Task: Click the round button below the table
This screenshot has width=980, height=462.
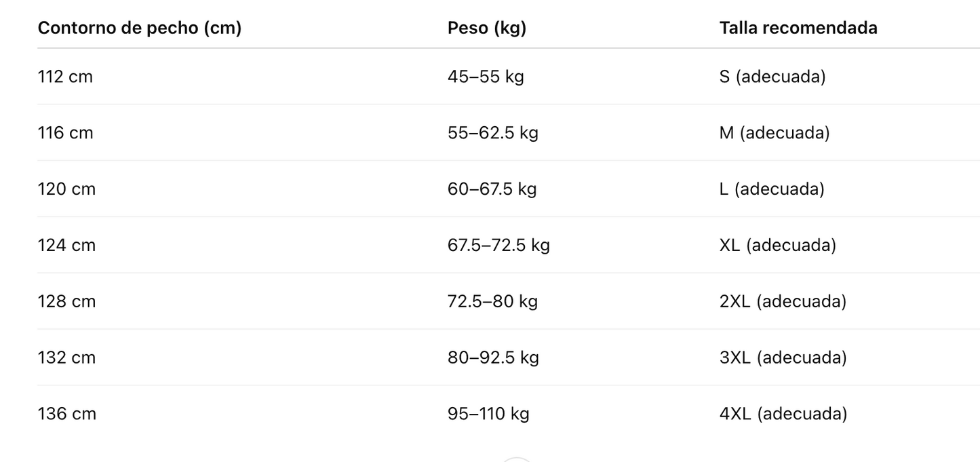Action: (x=517, y=459)
